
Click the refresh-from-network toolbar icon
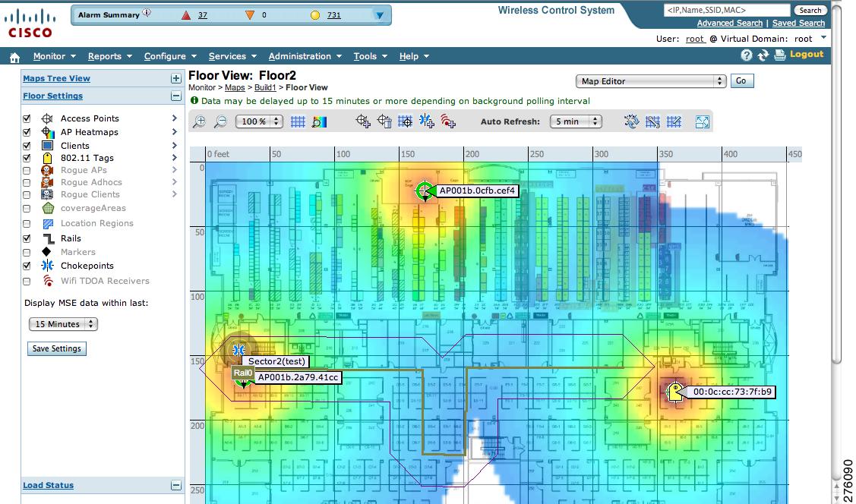click(x=632, y=121)
